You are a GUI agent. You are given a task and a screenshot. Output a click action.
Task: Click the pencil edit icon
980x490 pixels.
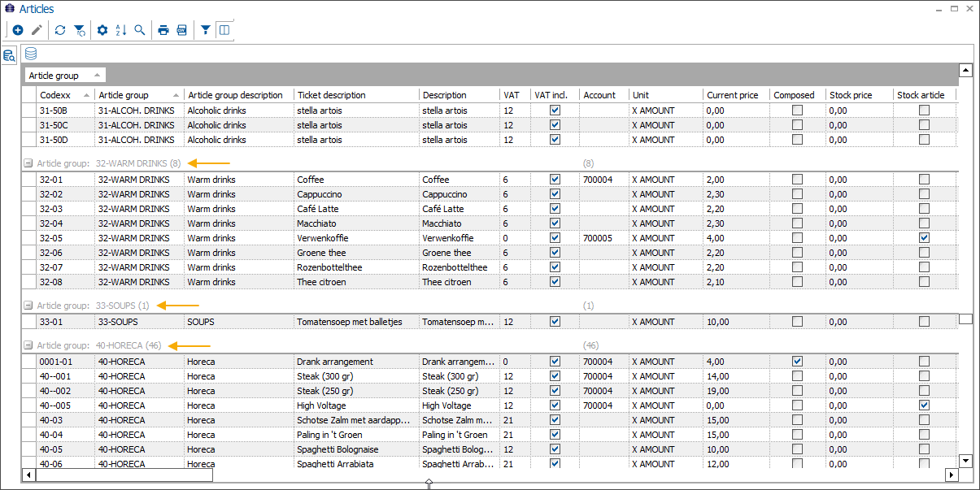click(37, 30)
